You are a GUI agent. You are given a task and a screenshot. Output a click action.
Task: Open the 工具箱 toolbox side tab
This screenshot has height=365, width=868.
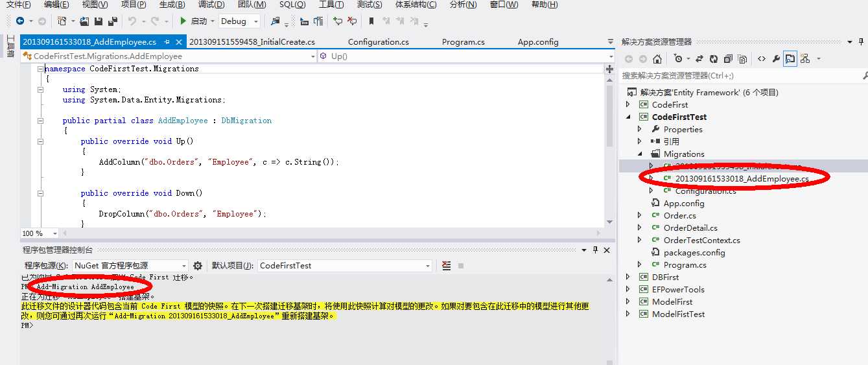10,48
